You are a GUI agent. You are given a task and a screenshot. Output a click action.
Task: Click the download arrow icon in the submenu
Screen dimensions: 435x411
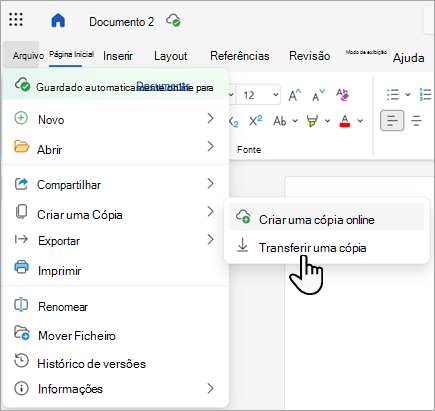coord(243,245)
